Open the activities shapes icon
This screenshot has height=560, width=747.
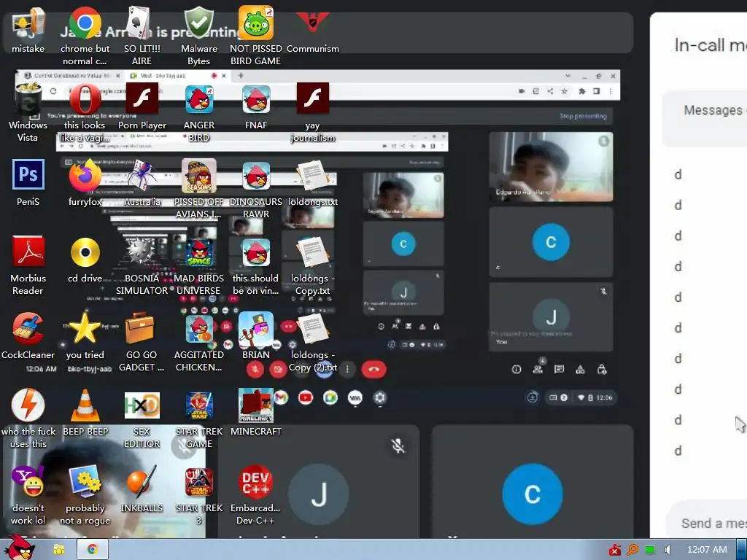point(580,369)
